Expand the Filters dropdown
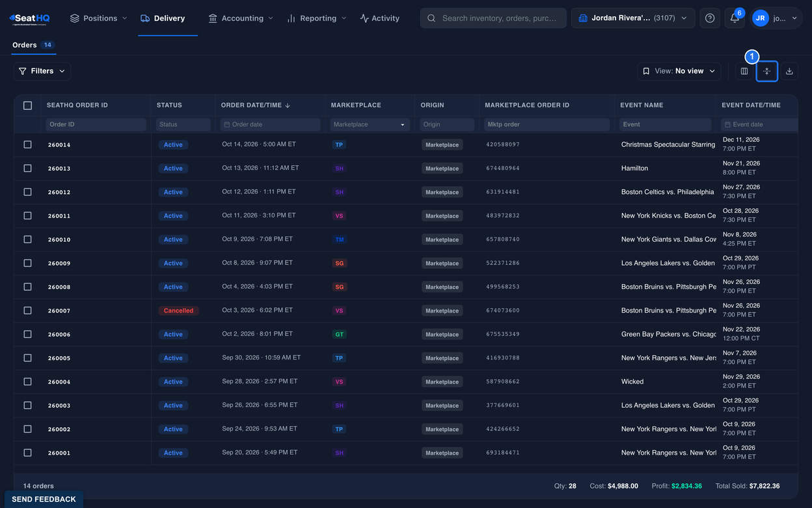 42,71
